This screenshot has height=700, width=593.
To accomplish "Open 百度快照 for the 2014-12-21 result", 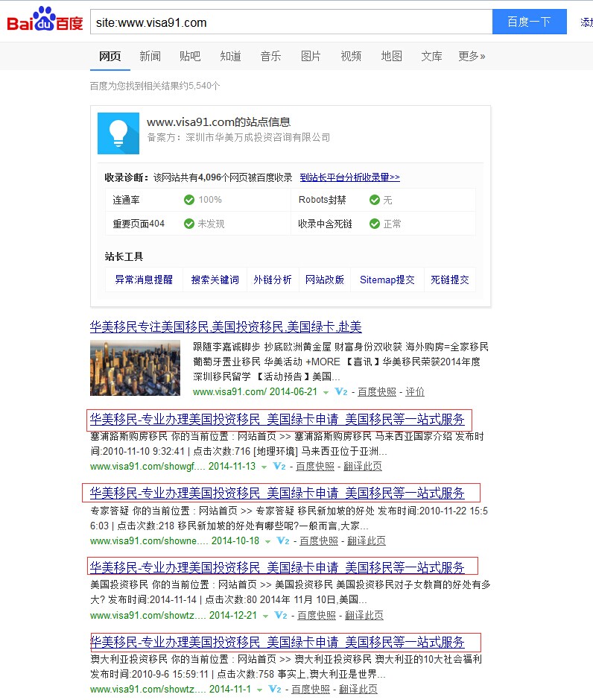I will click(317, 616).
